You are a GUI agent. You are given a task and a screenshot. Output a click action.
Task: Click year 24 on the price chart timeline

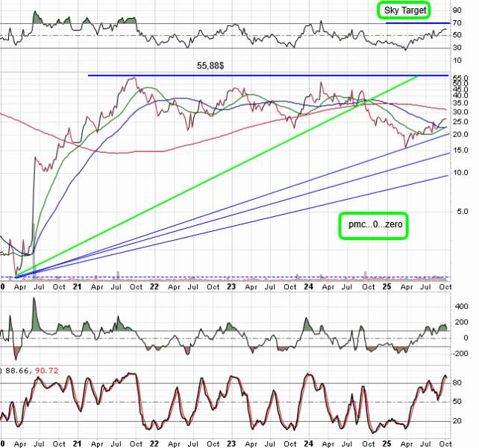(310, 286)
